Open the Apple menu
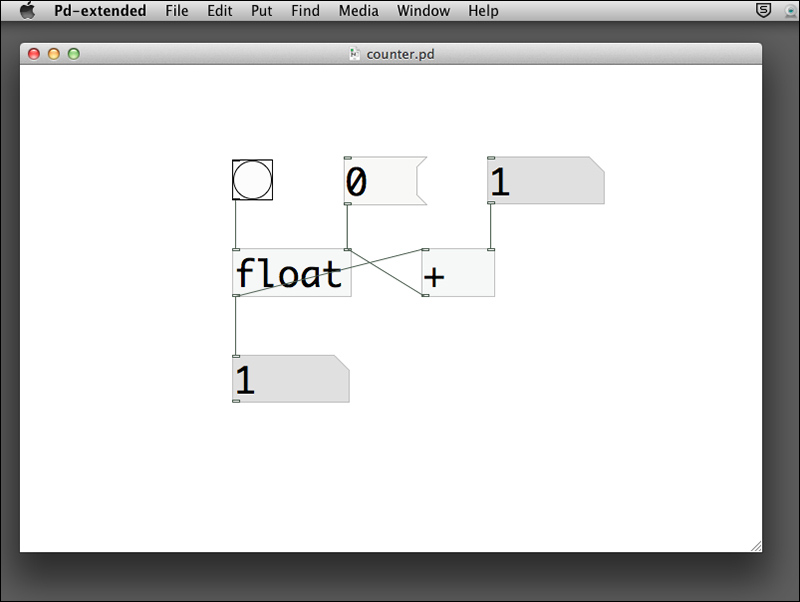 coord(27,11)
